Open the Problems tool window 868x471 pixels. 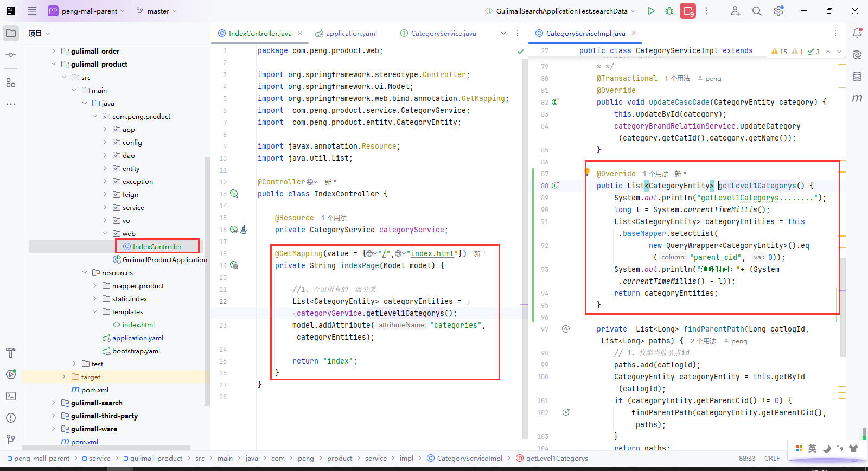point(11,418)
